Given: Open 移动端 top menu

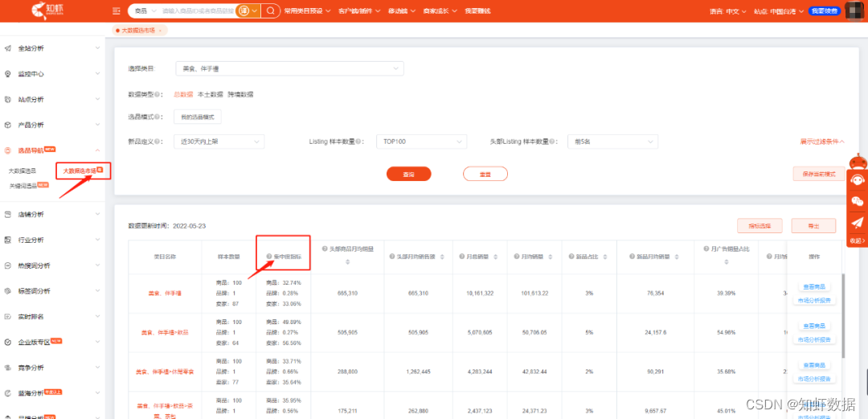Looking at the screenshot, I should pos(402,11).
